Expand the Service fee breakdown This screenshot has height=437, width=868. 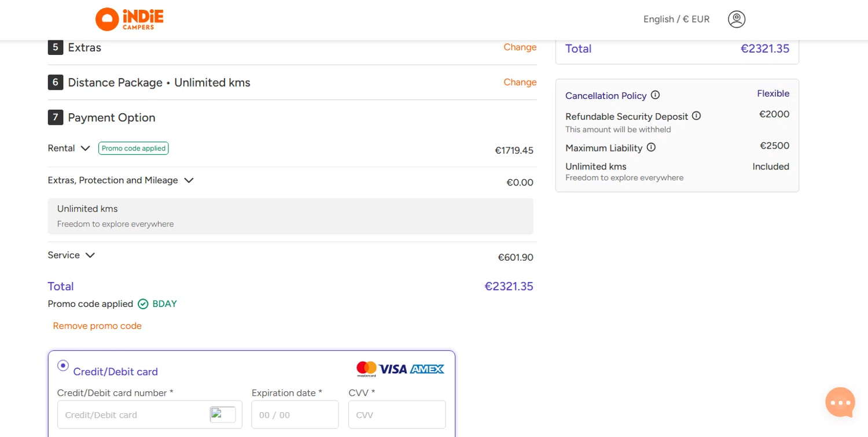(90, 255)
